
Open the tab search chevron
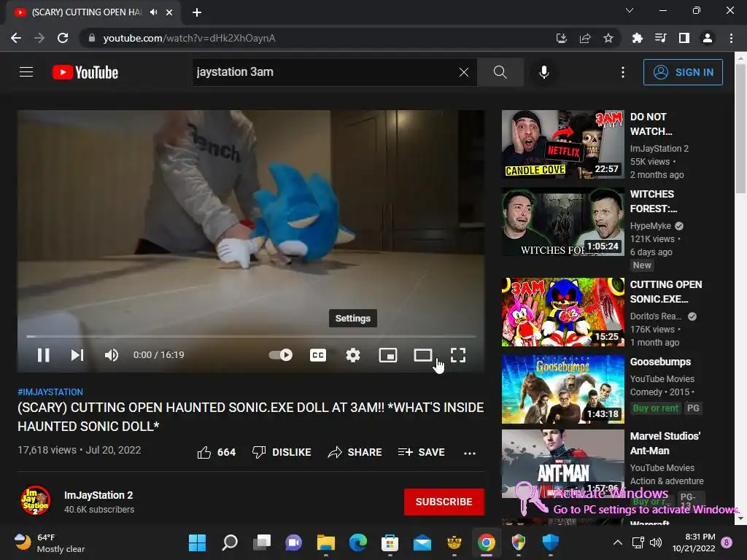(630, 10)
